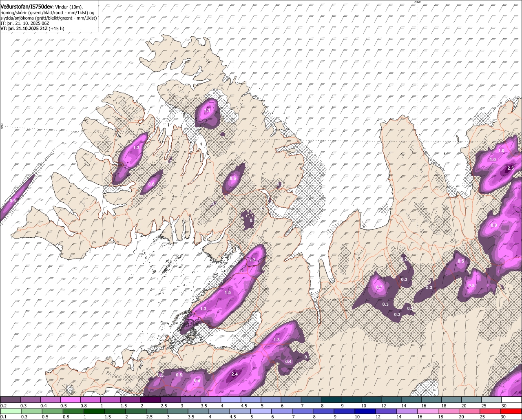
Task: Click upper legend light blue swatch at 4
Action: click(231, 400)
